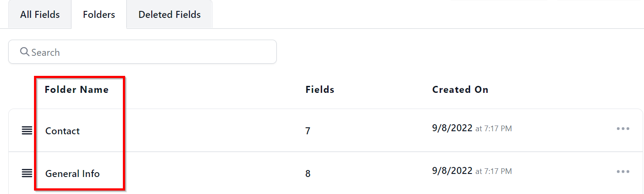Open the Deleted Fields tab
Viewport: 644px width, 194px height.
[x=169, y=14]
